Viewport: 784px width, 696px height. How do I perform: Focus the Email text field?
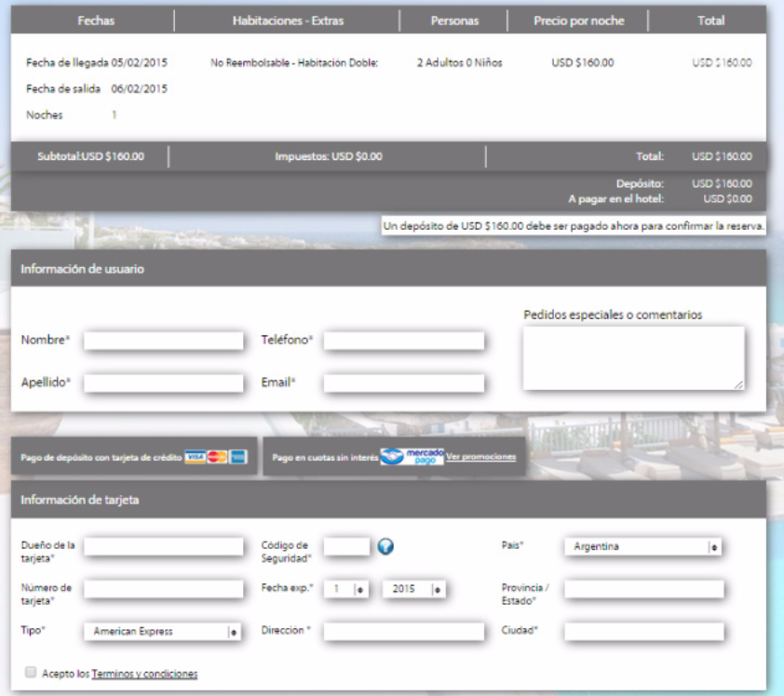[403, 383]
